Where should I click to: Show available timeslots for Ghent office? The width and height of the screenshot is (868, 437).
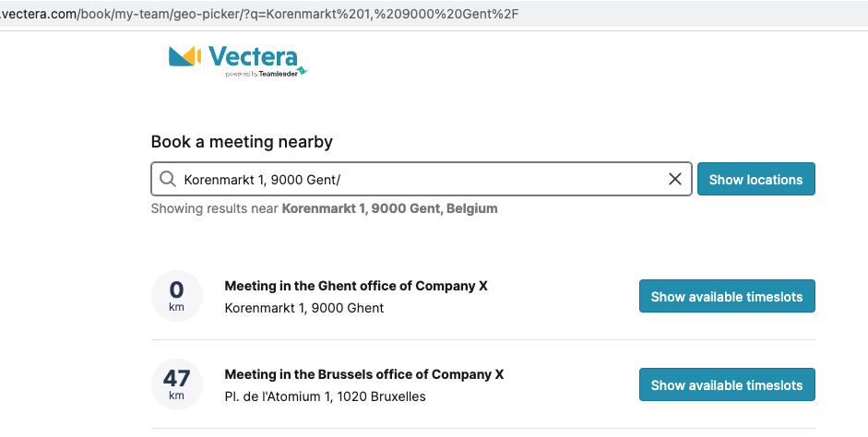(727, 296)
